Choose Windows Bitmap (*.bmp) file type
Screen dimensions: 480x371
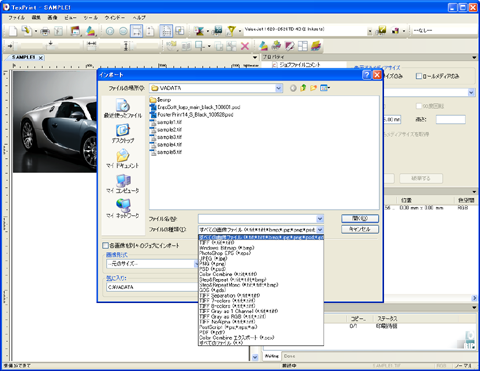tap(227, 248)
